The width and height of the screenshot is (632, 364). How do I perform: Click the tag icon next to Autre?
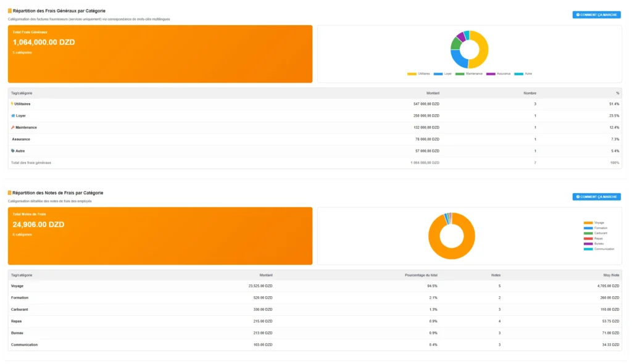(x=13, y=151)
